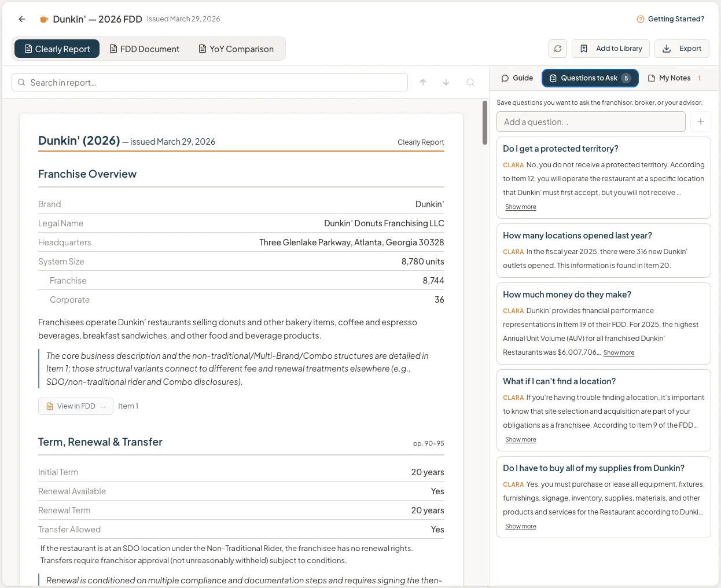Jump to previous search result arrow

[x=423, y=82]
